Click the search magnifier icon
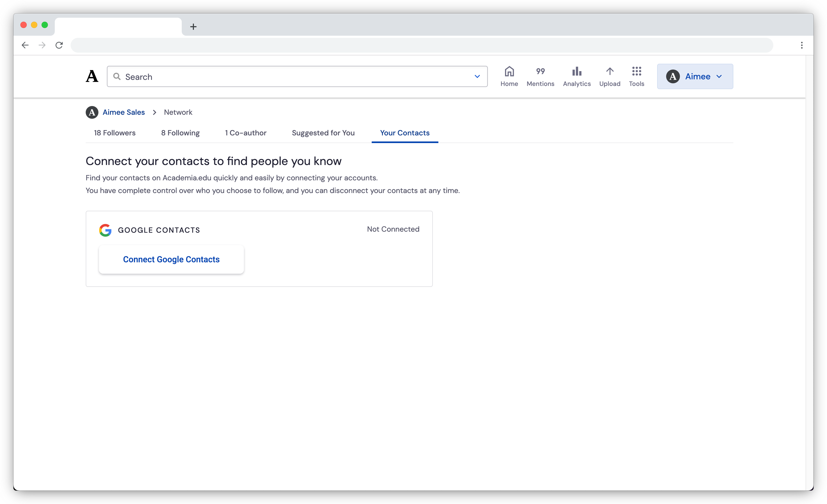 tap(117, 76)
